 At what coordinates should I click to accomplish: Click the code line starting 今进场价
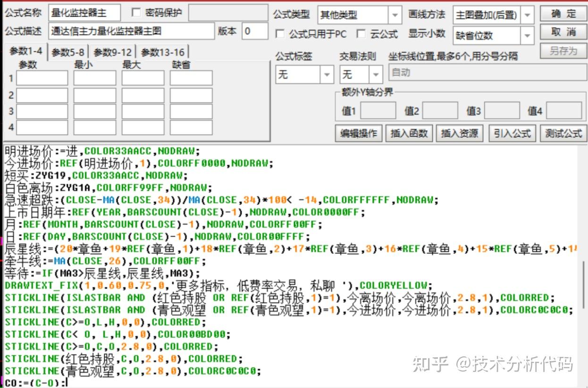[139, 164]
